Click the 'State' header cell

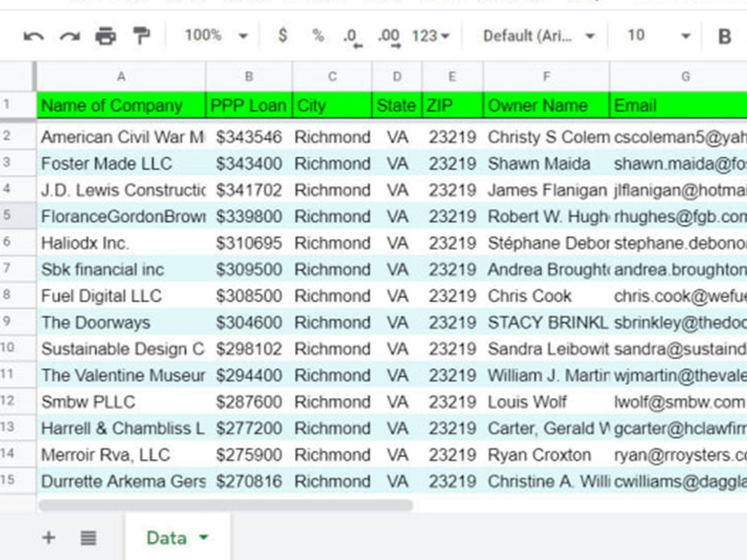(x=397, y=105)
